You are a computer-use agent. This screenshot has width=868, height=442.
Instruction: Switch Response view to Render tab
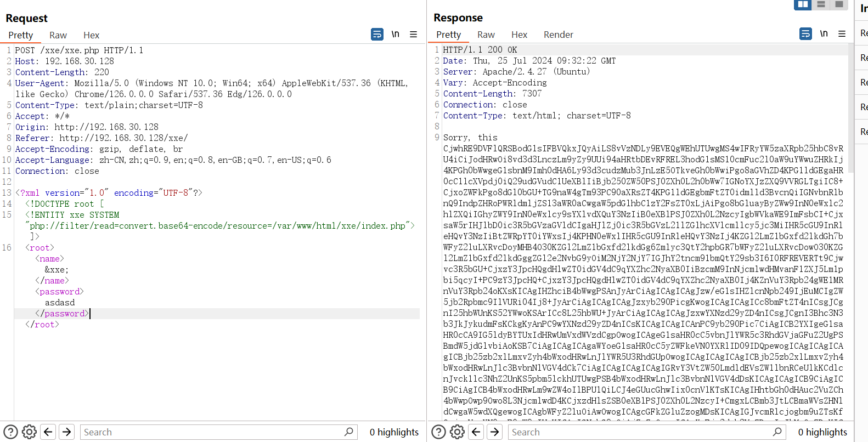(x=559, y=35)
